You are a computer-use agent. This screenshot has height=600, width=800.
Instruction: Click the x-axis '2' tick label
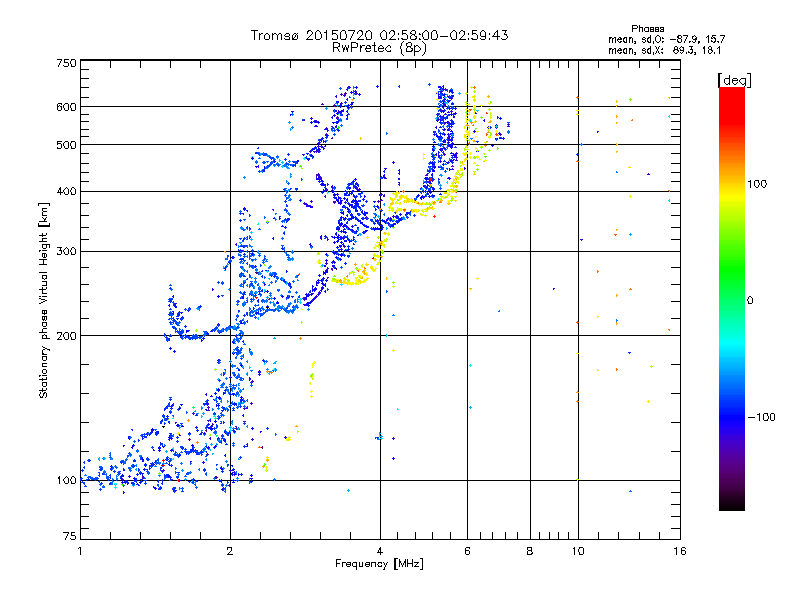point(230,551)
